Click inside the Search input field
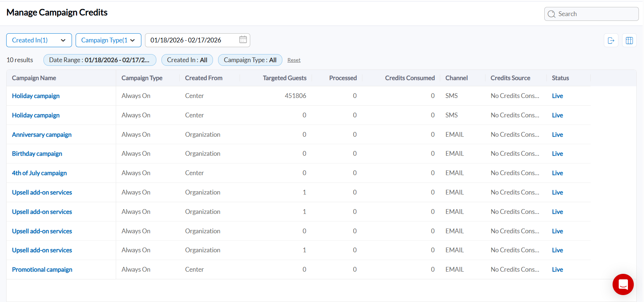 595,14
